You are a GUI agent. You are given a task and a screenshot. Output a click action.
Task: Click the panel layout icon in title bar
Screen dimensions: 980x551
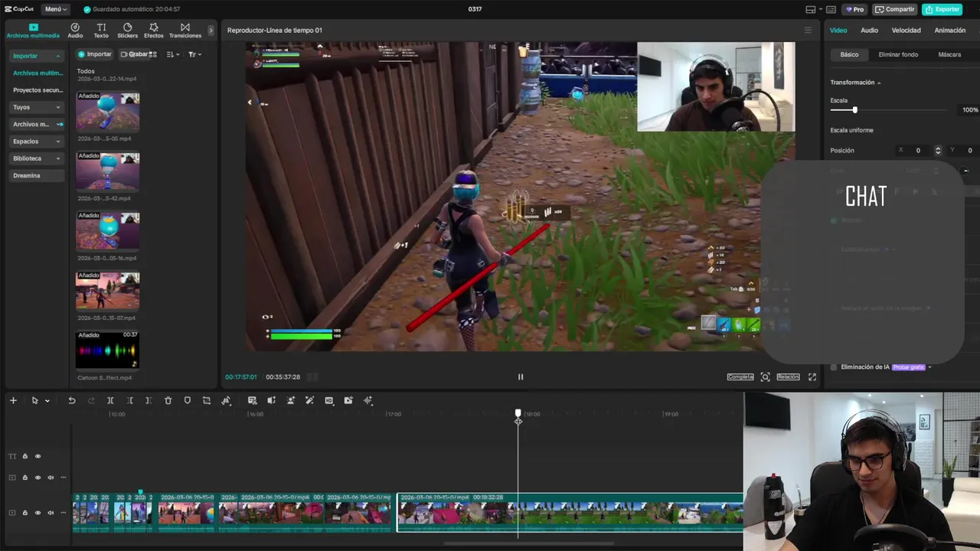click(811, 9)
